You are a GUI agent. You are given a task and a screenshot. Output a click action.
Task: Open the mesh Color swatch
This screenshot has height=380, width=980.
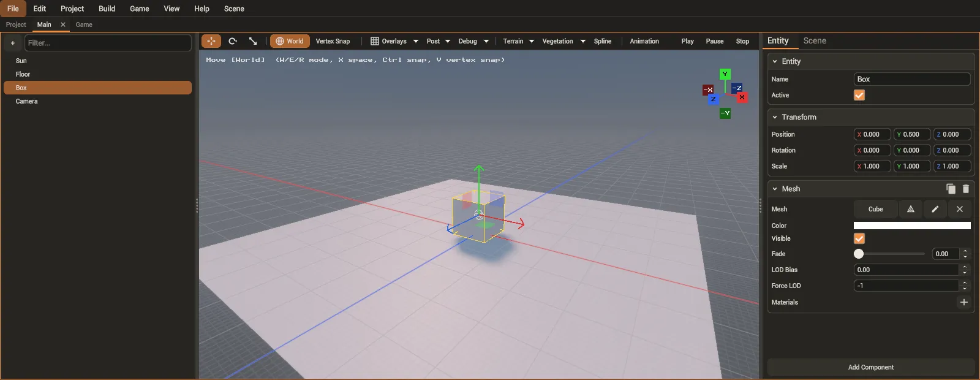(912, 226)
